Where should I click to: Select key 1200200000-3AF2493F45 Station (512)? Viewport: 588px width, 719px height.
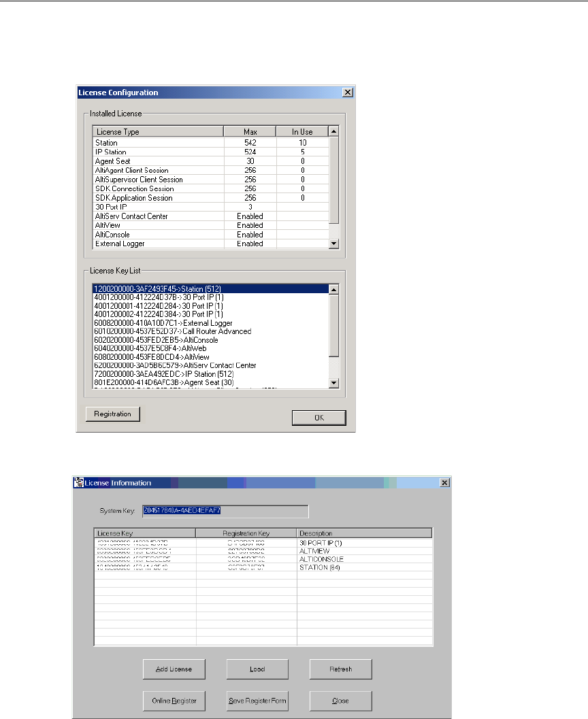point(211,289)
